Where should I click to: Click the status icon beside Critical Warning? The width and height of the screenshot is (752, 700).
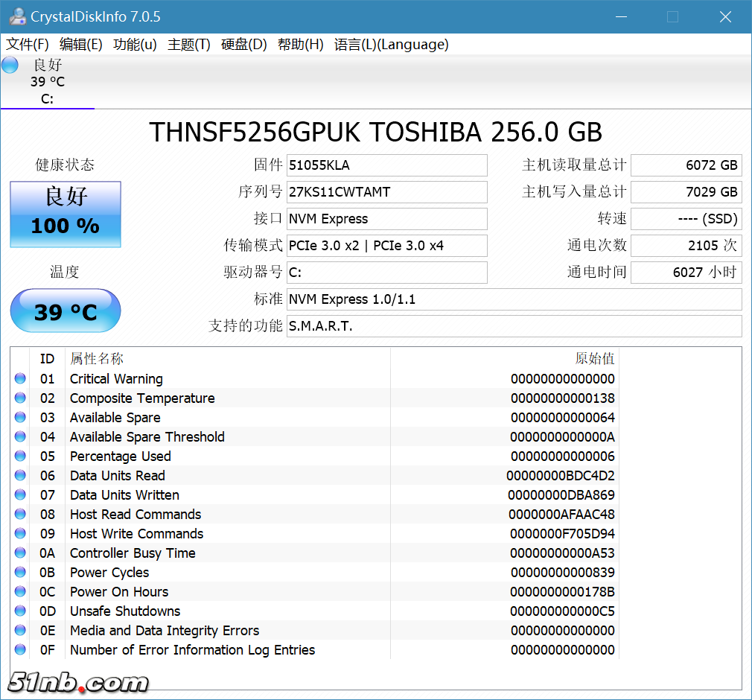(x=20, y=379)
